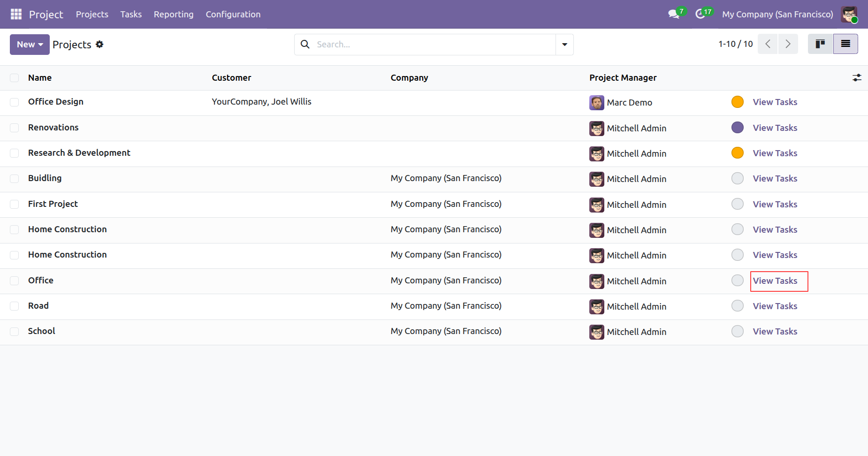View Tasks for Research & Development project
868x456 pixels.
coord(775,153)
